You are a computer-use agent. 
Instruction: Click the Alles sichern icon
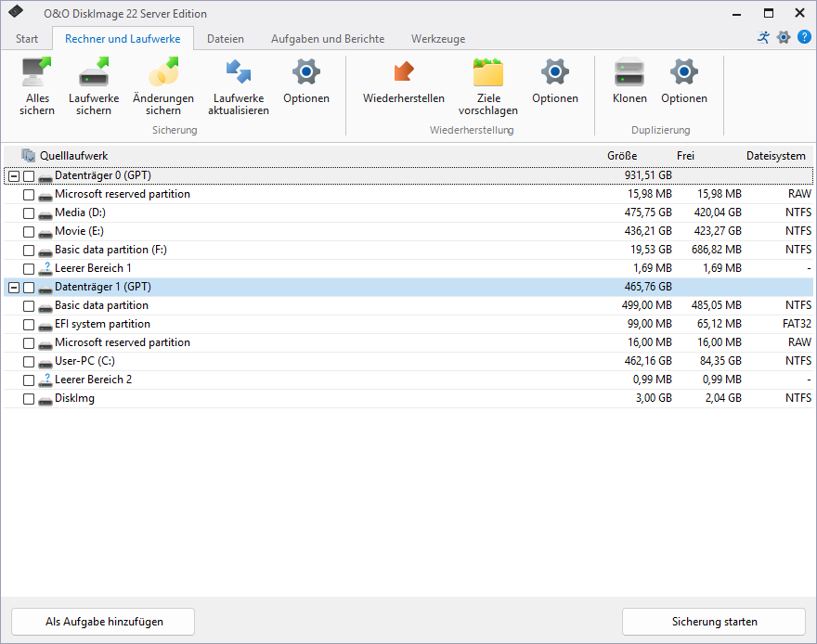click(x=37, y=74)
